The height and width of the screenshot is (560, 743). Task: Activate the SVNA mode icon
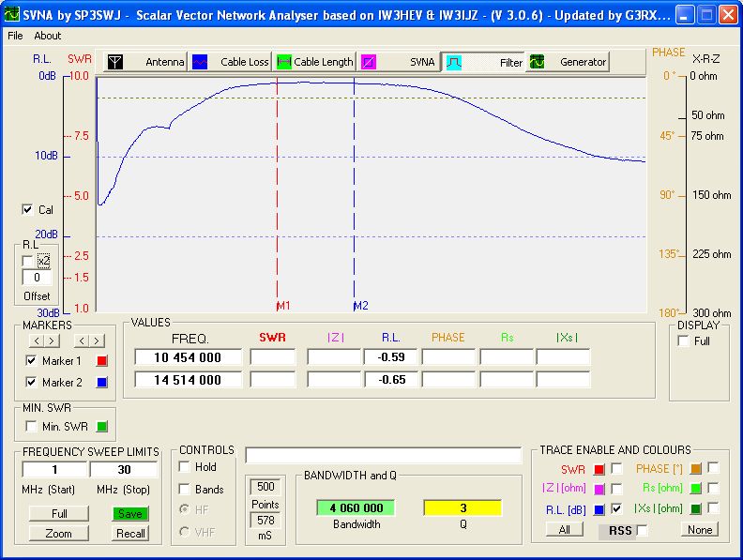370,62
